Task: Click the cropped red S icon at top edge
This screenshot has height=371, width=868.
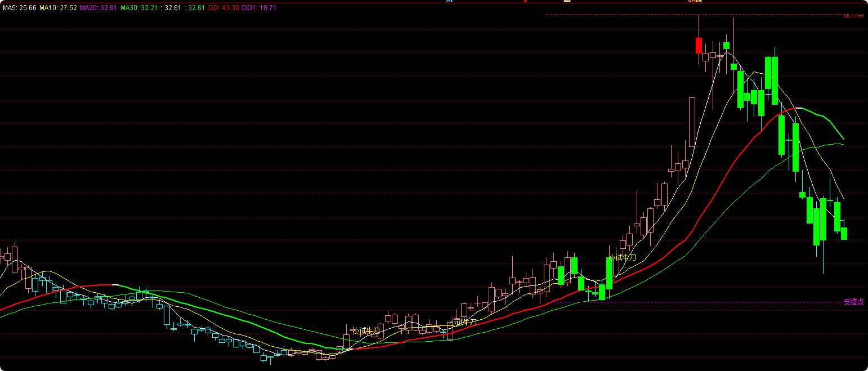Action: pyautogui.click(x=525, y=1)
